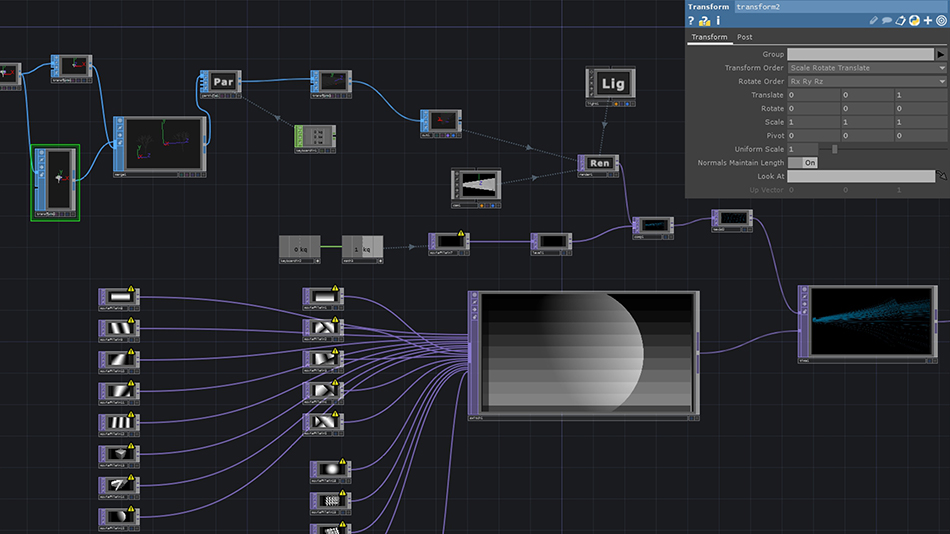The image size is (950, 534).
Task: Click the Python help icon in parameter header
Action: pyautogui.click(x=704, y=21)
